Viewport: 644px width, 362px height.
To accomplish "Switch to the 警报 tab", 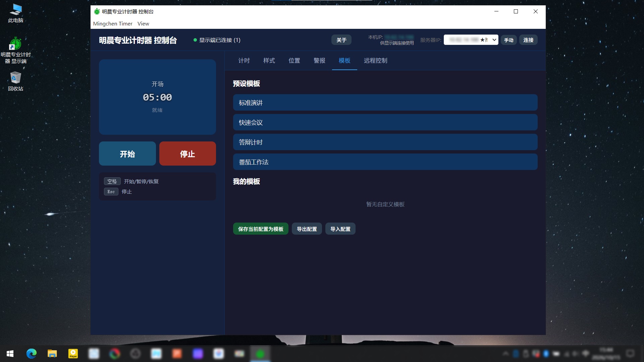I will (319, 60).
